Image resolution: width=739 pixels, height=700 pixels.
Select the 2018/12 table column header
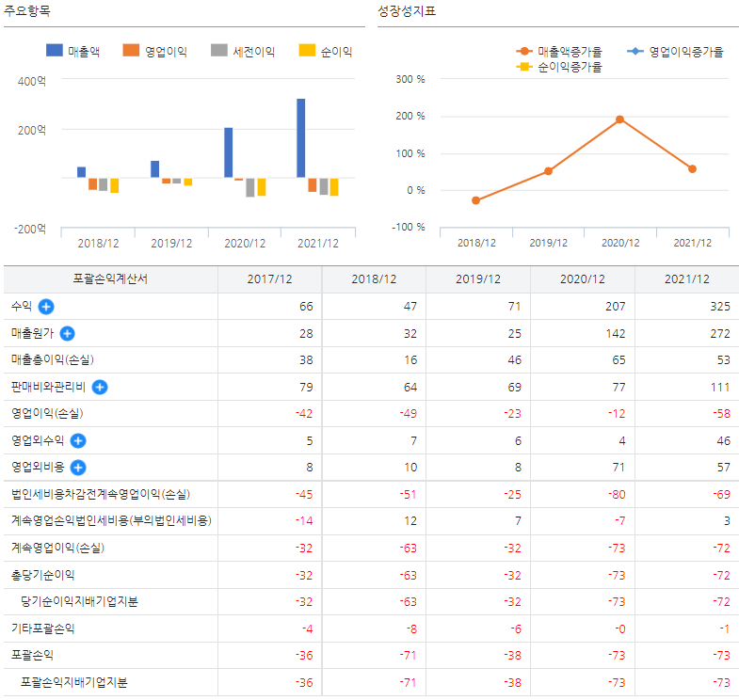point(374,279)
